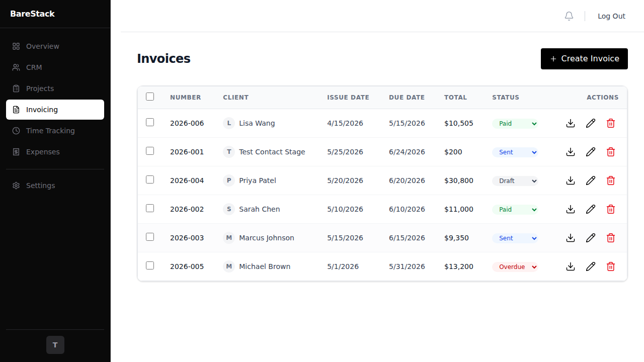Select invoice 2026-002 checkbox
The height and width of the screenshot is (362, 644).
click(150, 208)
